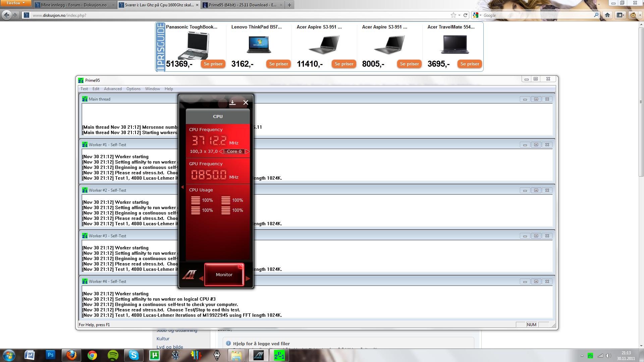Image resolution: width=644 pixels, height=362 pixels.
Task: Click the Core 0 selector field
Action: (x=234, y=152)
